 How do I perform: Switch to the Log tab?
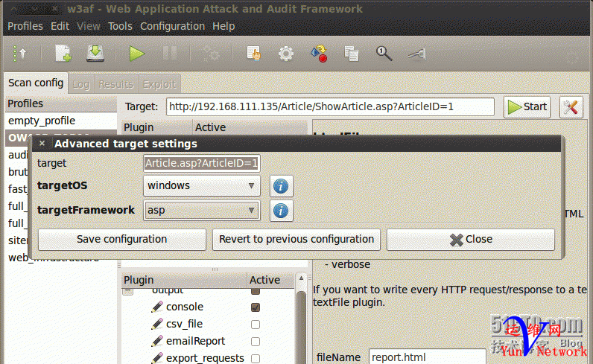click(x=81, y=84)
